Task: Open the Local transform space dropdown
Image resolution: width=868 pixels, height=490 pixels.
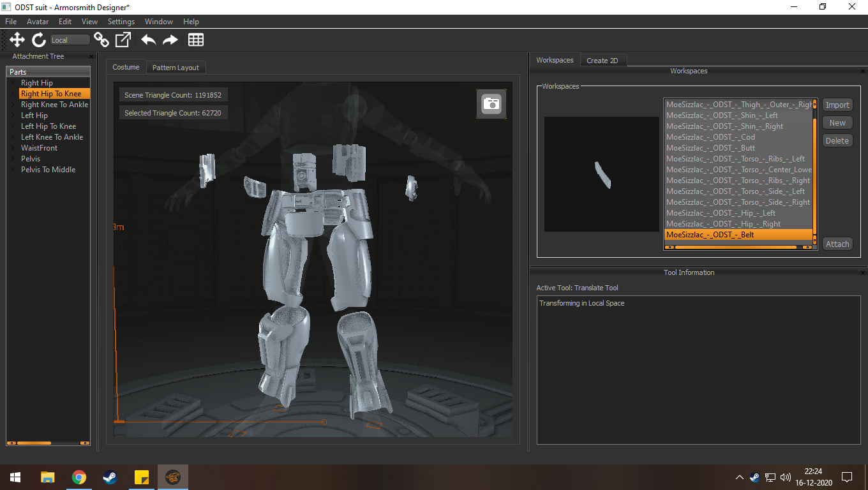Action: 70,40
